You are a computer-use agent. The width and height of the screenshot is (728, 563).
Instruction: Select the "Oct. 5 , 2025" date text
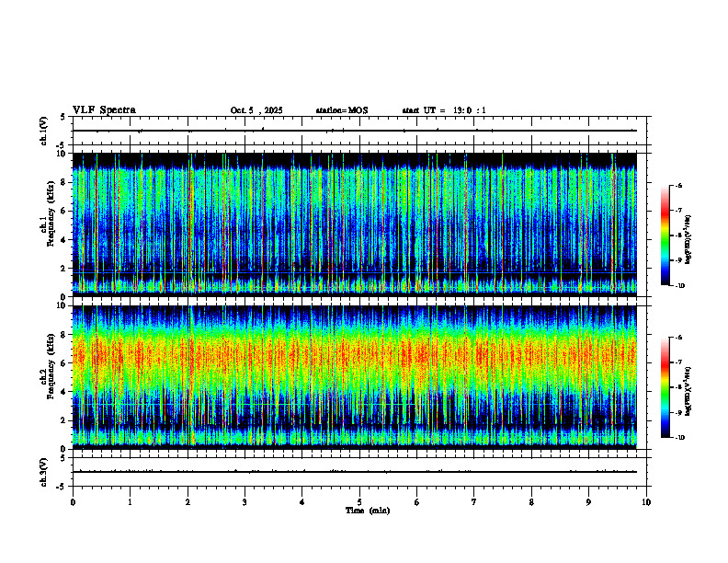point(256,110)
